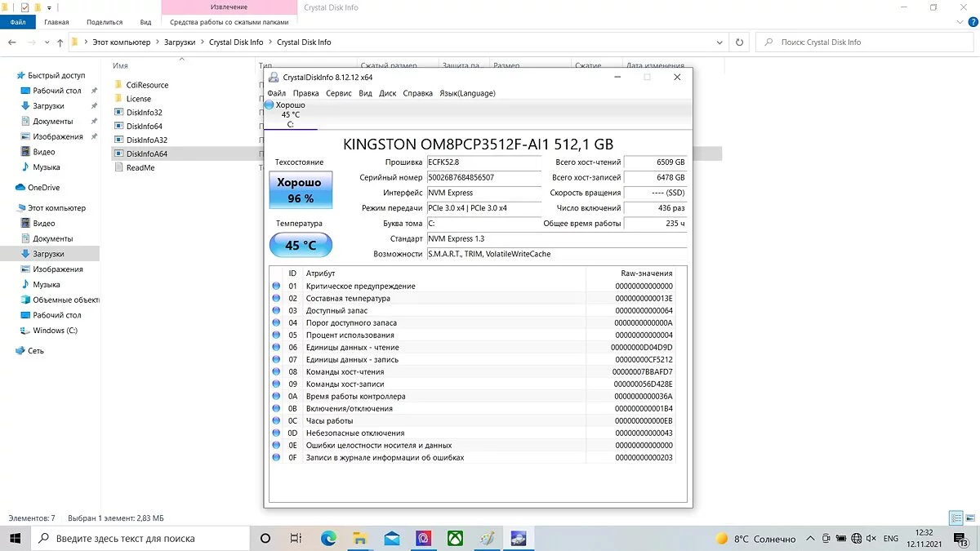The height and width of the screenshot is (551, 980).
Task: Open the Сервис menu in CrystalDiskInfo
Action: click(338, 93)
